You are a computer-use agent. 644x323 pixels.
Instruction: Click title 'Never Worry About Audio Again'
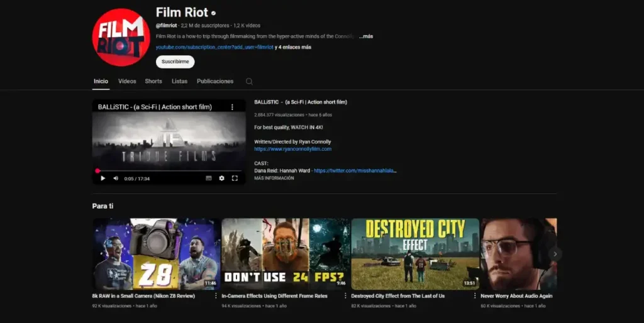pos(516,296)
